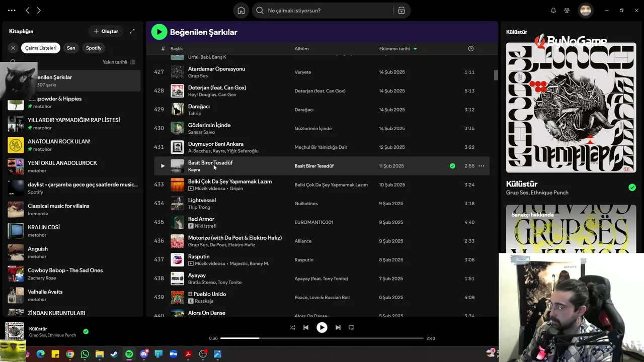The width and height of the screenshot is (644, 362).
Task: Skip to the next track
Action: 338,327
